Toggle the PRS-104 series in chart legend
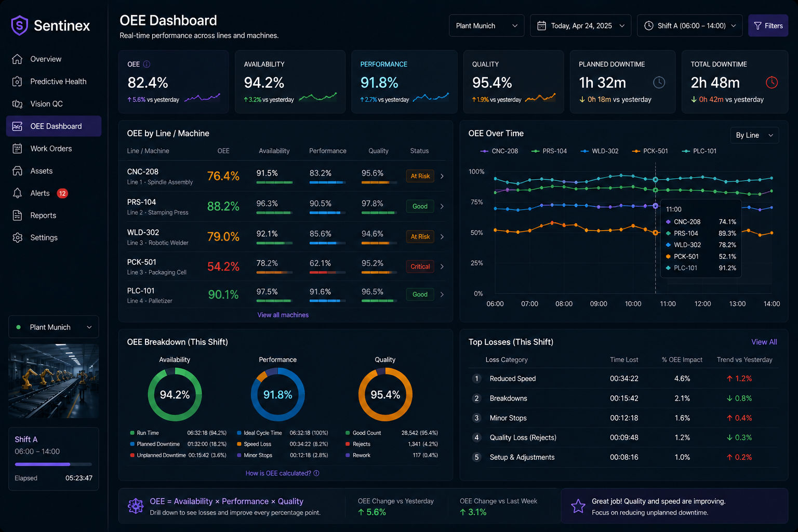 (549, 151)
